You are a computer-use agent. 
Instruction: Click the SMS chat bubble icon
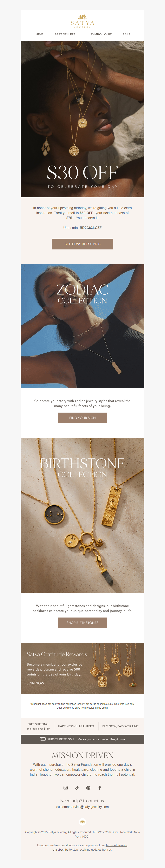43,739
